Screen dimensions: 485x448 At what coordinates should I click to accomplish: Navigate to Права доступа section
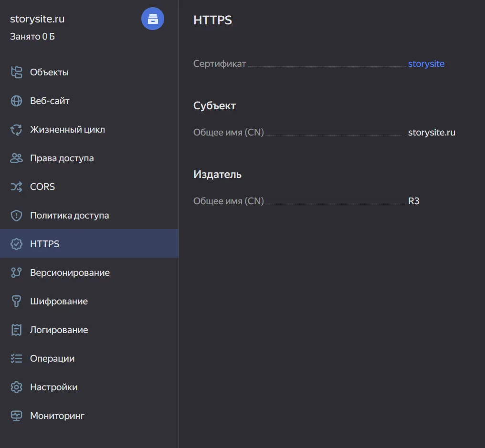click(62, 158)
